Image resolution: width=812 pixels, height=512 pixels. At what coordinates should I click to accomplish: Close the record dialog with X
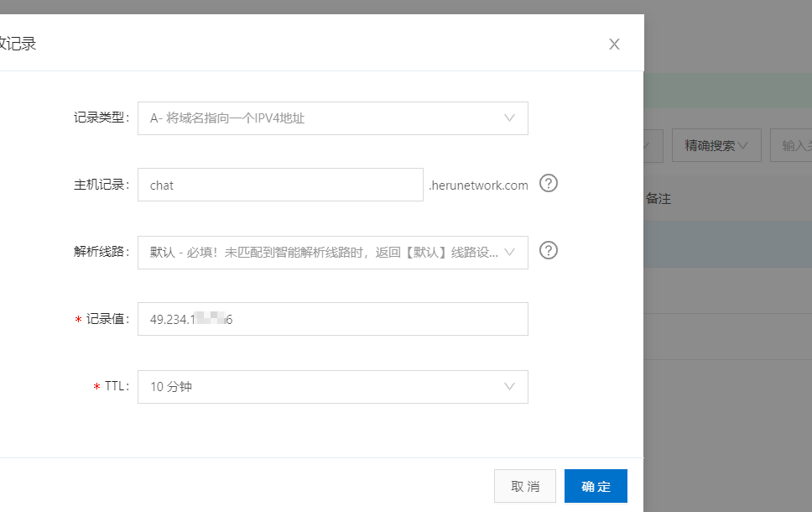614,44
